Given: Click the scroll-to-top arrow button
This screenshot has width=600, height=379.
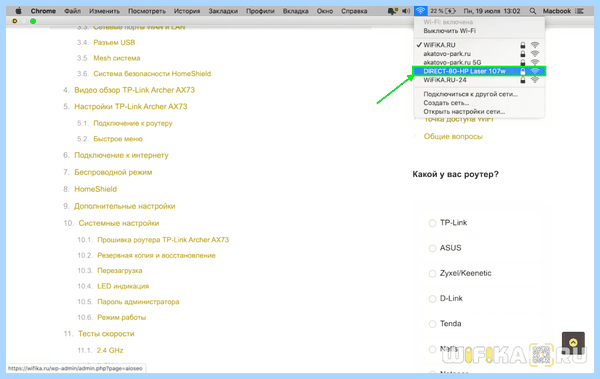Looking at the screenshot, I should [573, 342].
